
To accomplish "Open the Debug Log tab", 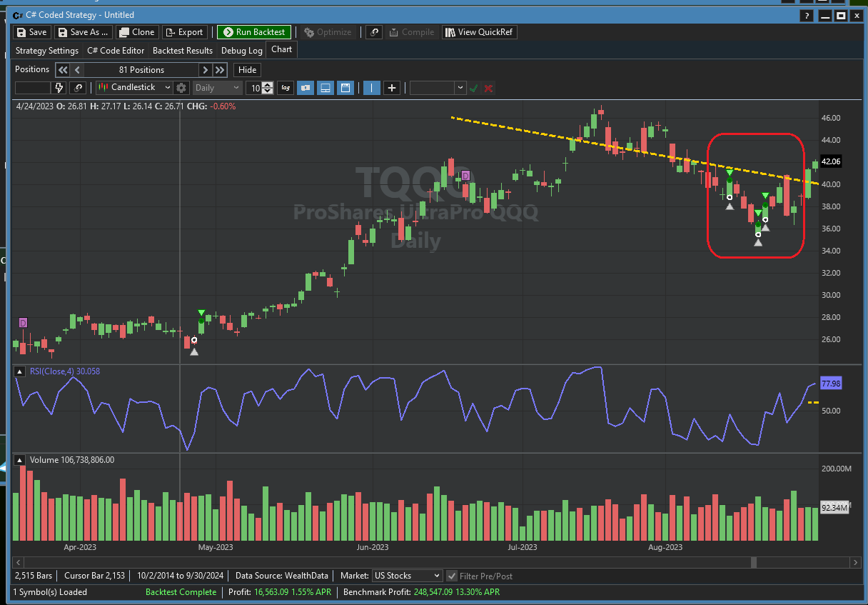I will (x=242, y=51).
